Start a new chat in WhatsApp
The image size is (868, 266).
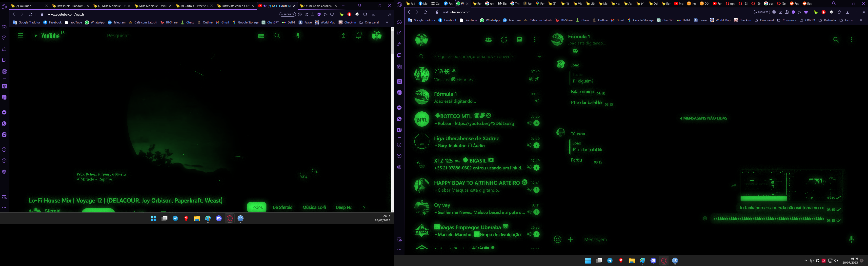coord(519,40)
